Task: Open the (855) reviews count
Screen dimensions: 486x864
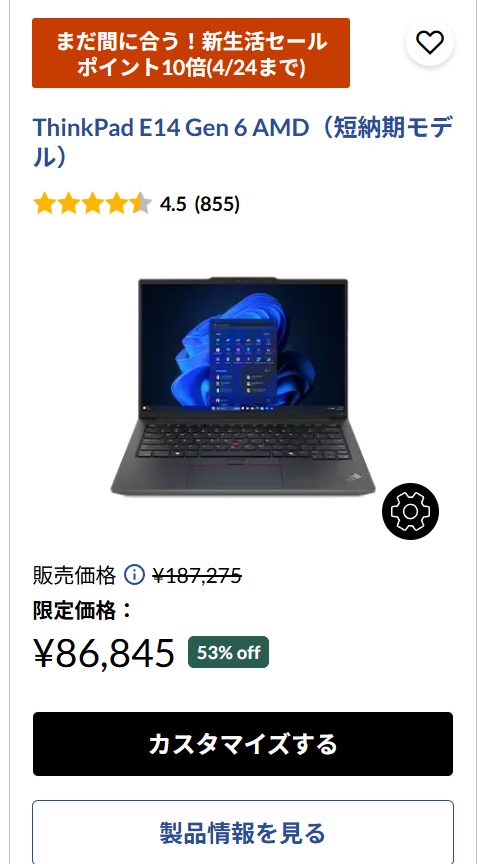Action: pyautogui.click(x=217, y=204)
